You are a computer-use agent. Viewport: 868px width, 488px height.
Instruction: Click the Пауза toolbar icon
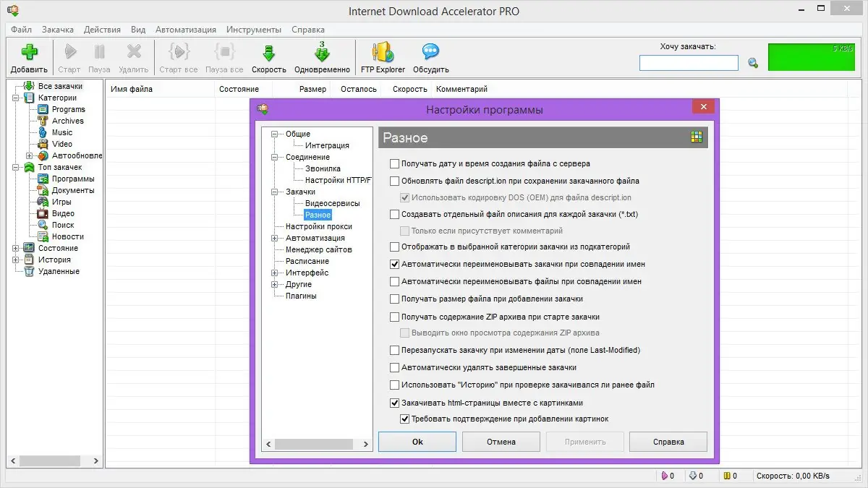click(99, 53)
